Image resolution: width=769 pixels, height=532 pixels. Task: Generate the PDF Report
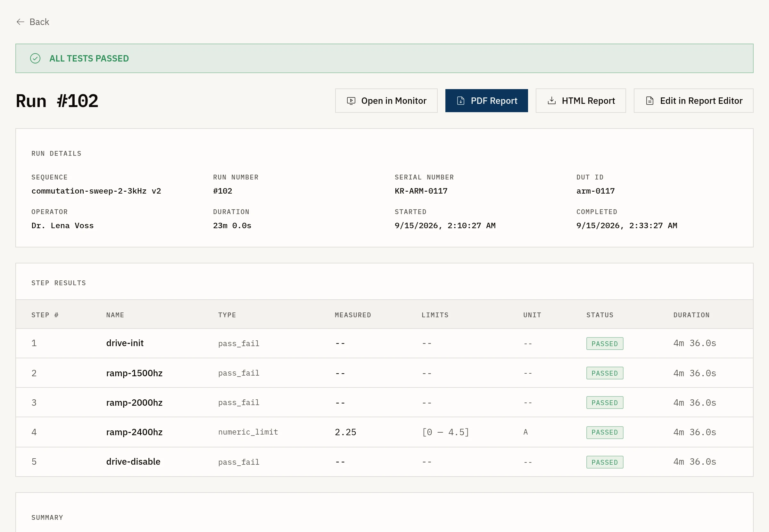(486, 101)
